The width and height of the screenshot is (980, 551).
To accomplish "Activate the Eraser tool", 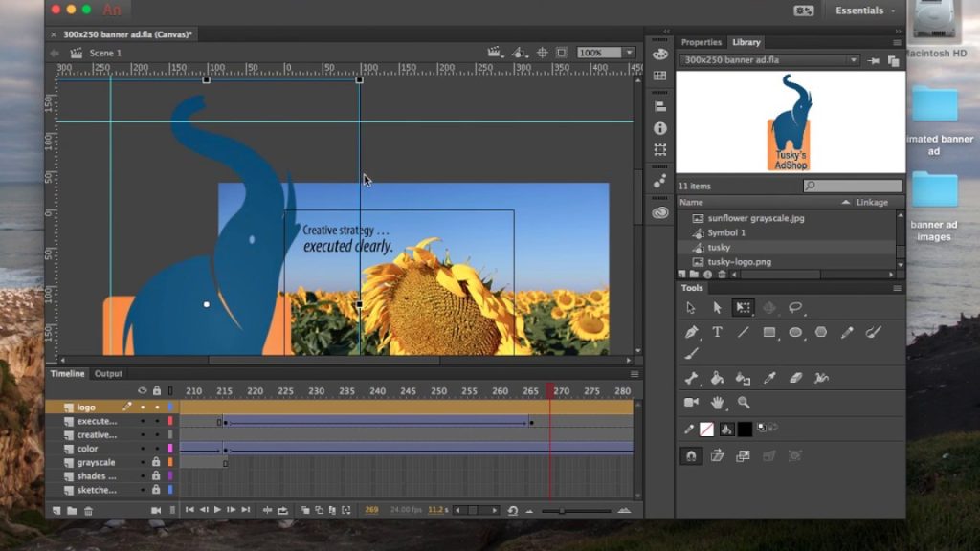I will pos(794,379).
